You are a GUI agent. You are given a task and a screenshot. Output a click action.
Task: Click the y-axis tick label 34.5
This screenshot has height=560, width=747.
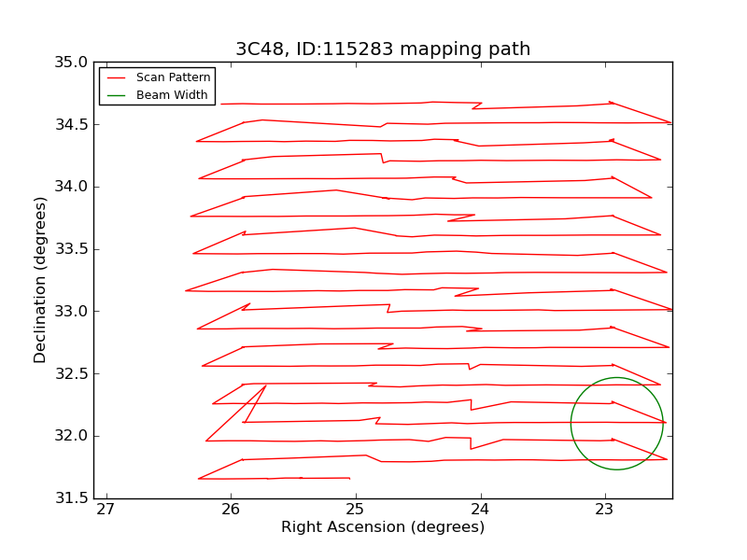tap(72, 125)
